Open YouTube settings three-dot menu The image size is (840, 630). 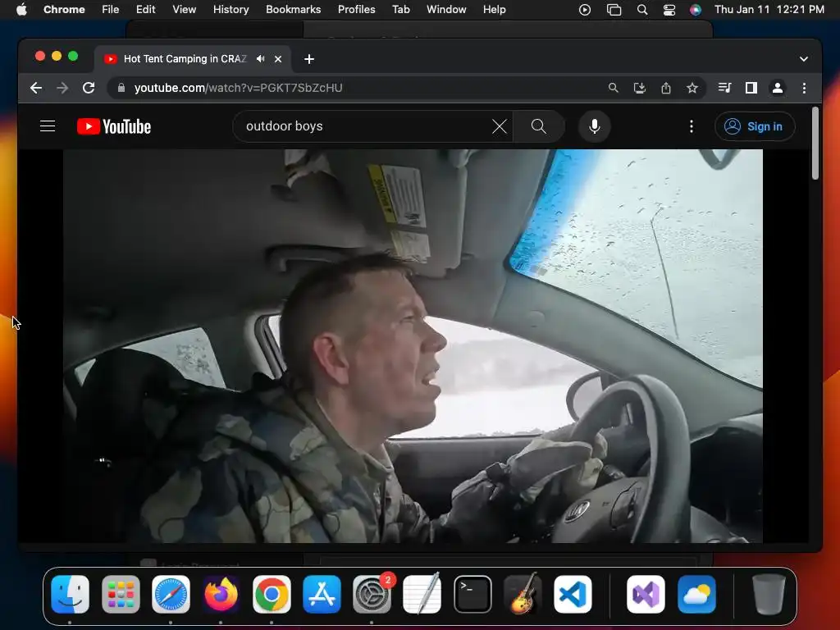coord(691,126)
